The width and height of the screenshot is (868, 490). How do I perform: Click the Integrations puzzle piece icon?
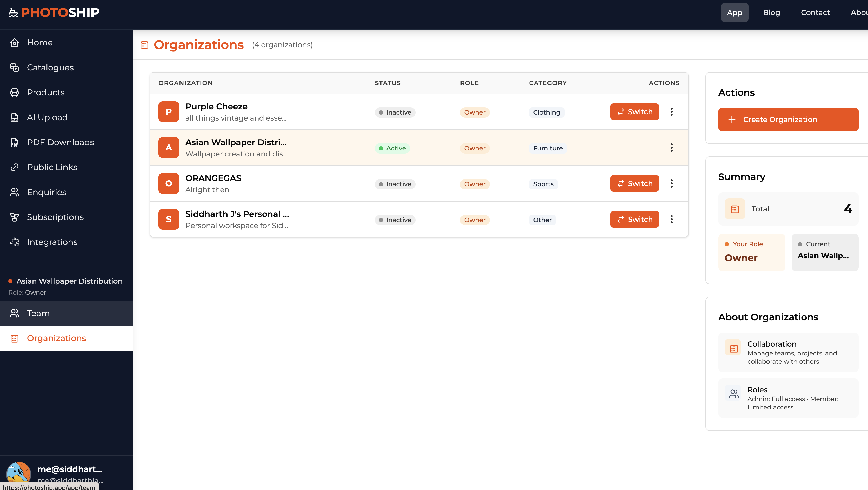pyautogui.click(x=15, y=242)
